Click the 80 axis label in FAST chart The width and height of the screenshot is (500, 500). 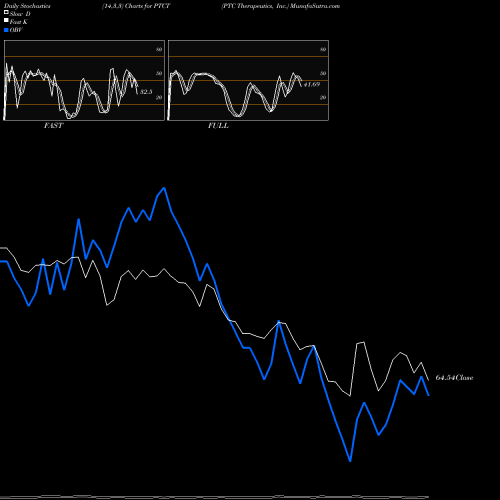point(159,49)
